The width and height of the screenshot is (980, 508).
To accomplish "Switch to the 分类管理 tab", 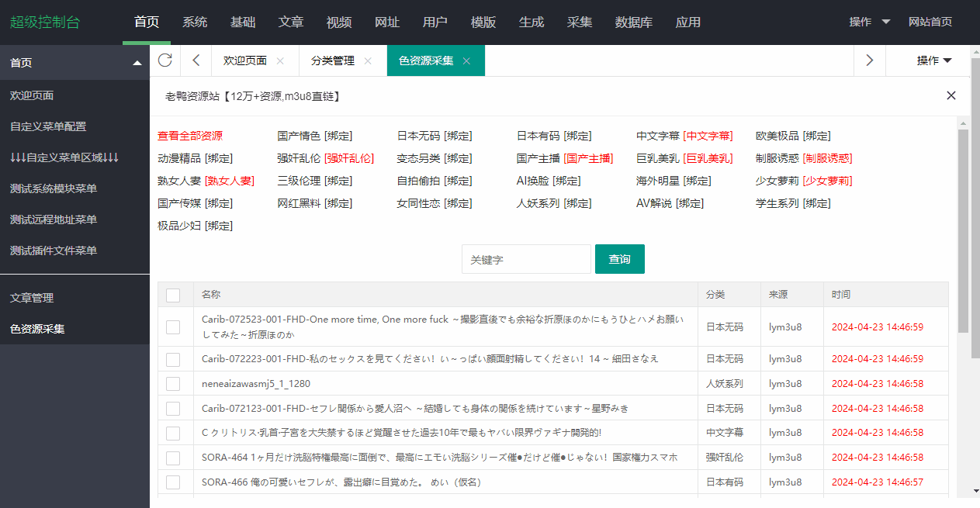I will (x=333, y=60).
